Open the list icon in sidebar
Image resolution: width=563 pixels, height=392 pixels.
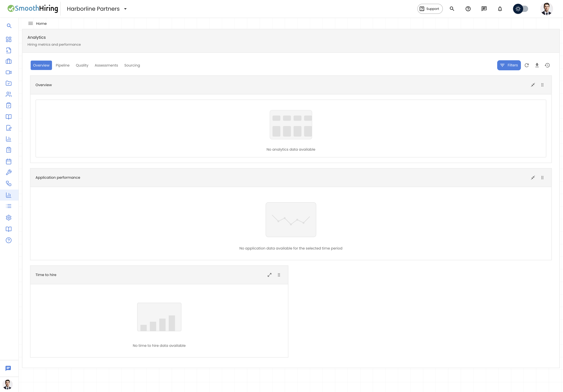pyautogui.click(x=9, y=206)
